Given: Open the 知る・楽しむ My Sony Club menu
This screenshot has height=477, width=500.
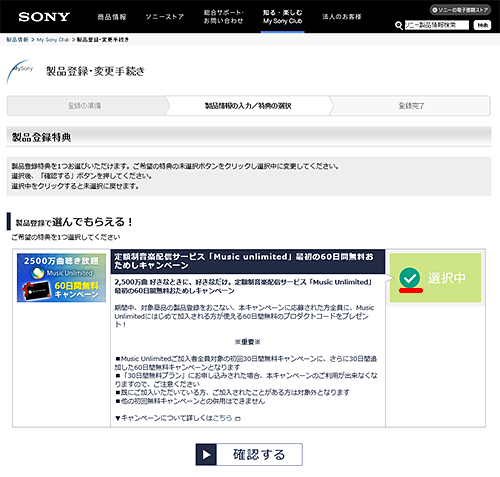Looking at the screenshot, I should [283, 17].
